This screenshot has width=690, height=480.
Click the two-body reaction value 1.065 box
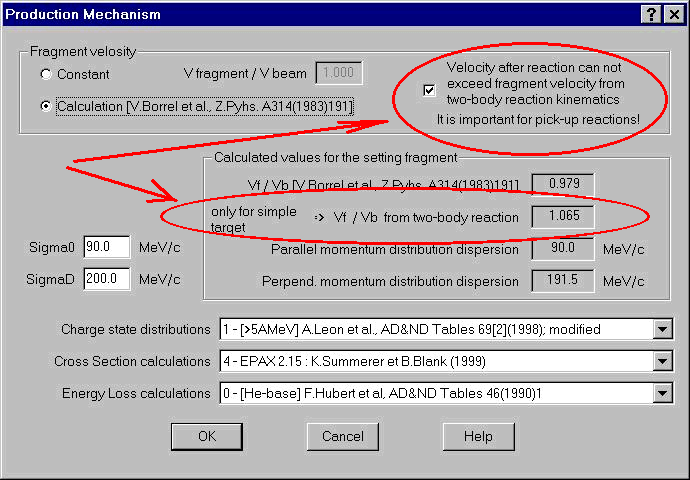(563, 217)
